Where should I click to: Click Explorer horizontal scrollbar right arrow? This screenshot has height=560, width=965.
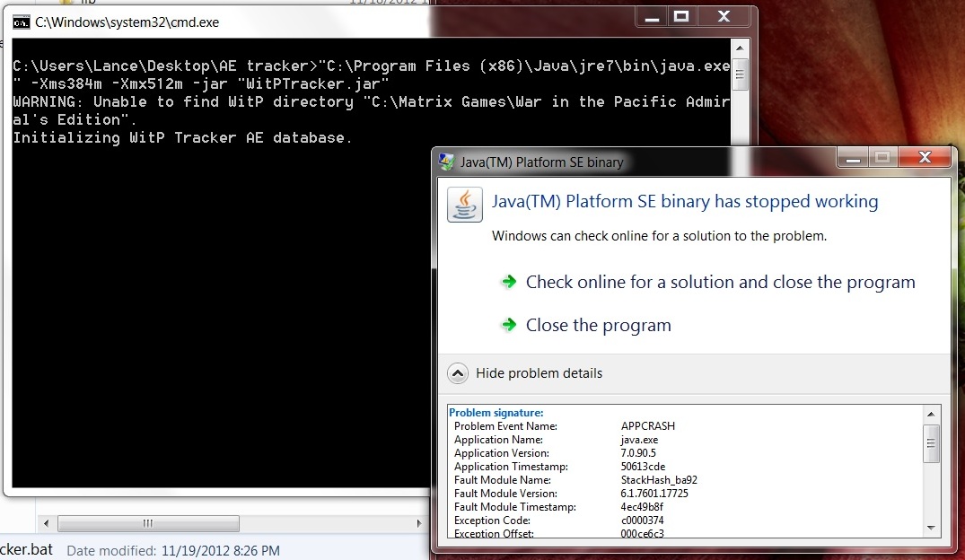click(418, 524)
